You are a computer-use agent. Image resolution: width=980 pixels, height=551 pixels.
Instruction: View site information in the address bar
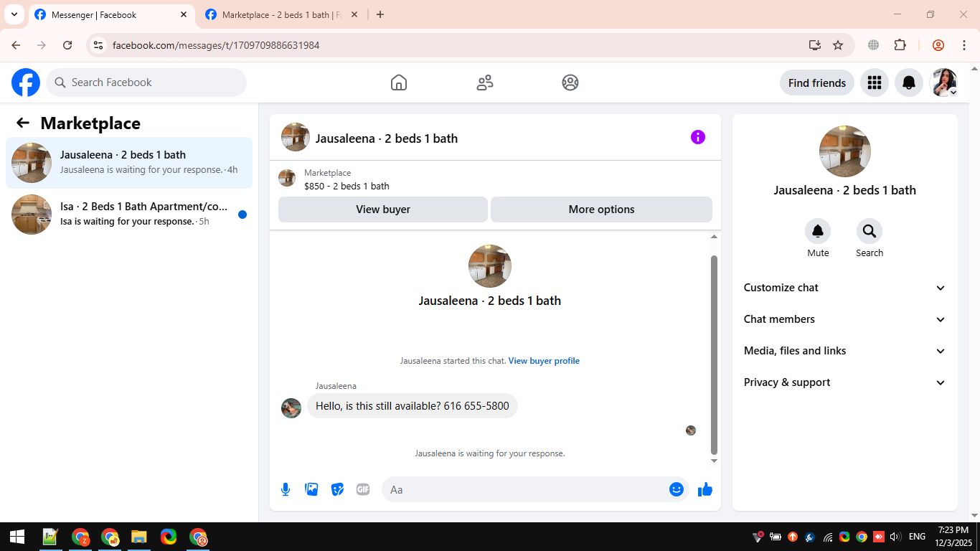click(x=99, y=45)
